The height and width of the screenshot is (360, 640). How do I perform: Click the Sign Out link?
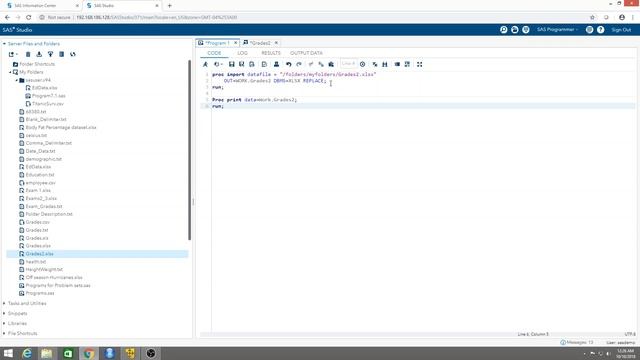tap(621, 30)
